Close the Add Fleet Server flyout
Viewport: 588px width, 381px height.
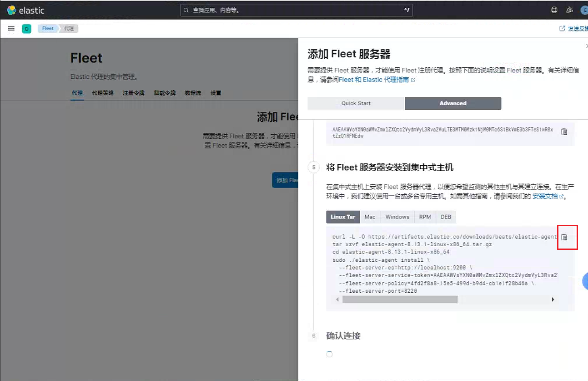(x=586, y=46)
